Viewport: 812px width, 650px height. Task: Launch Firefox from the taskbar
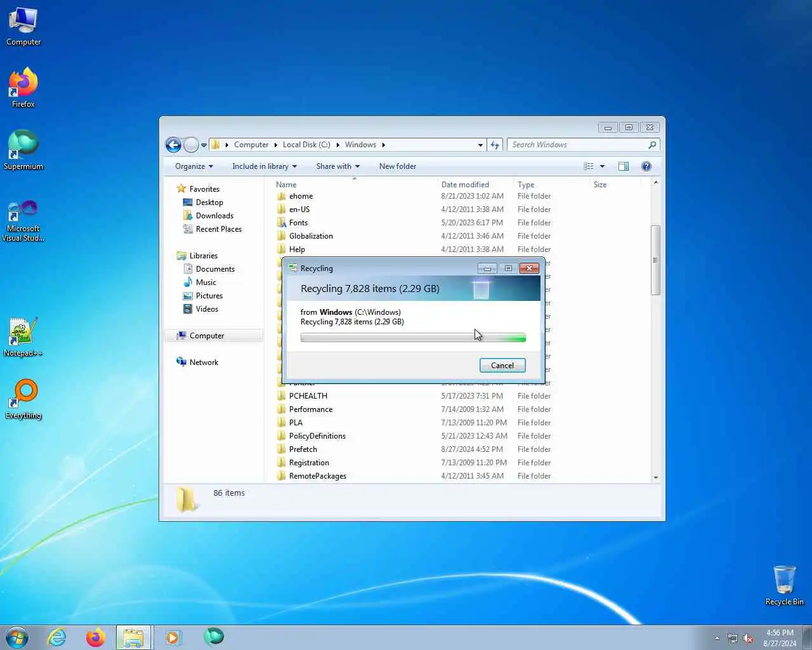[96, 637]
